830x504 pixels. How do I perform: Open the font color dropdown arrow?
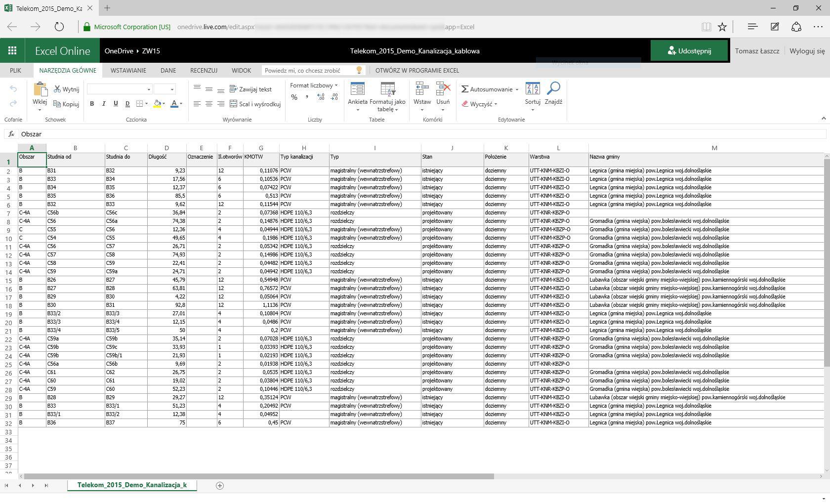(x=181, y=104)
